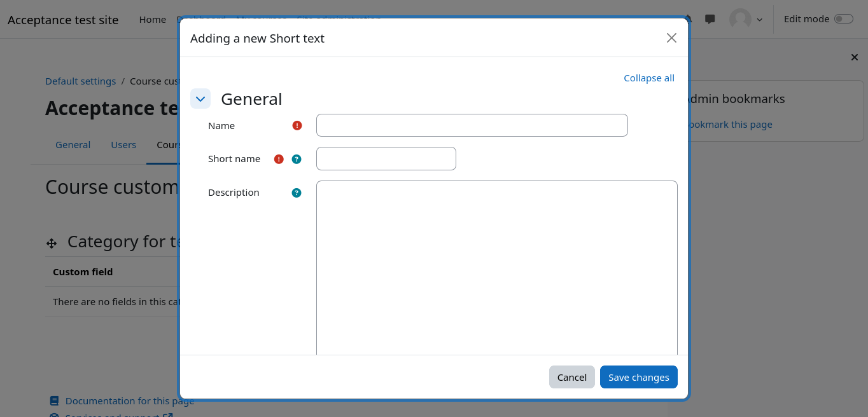
Task: Focus the Name text field
Action: pos(472,125)
